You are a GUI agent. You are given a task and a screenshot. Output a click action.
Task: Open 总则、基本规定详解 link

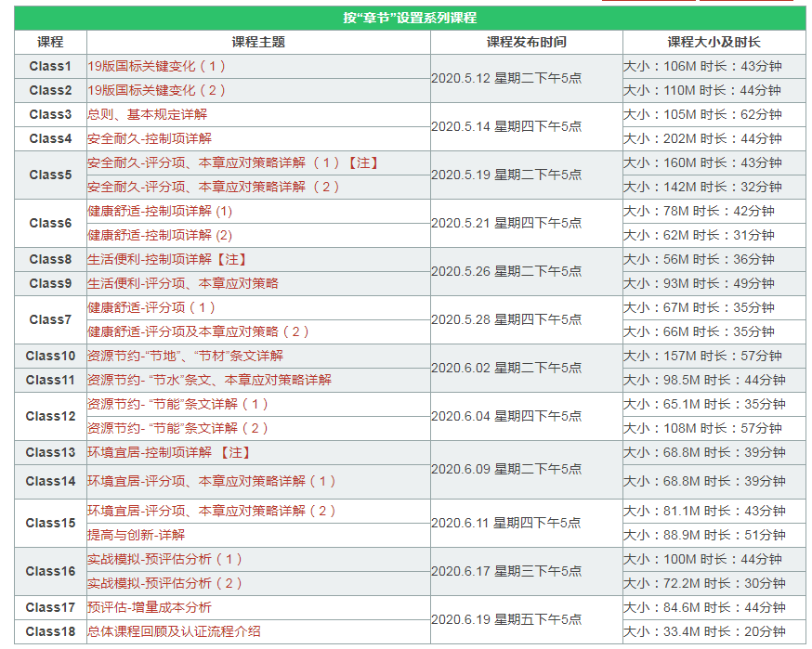(147, 114)
